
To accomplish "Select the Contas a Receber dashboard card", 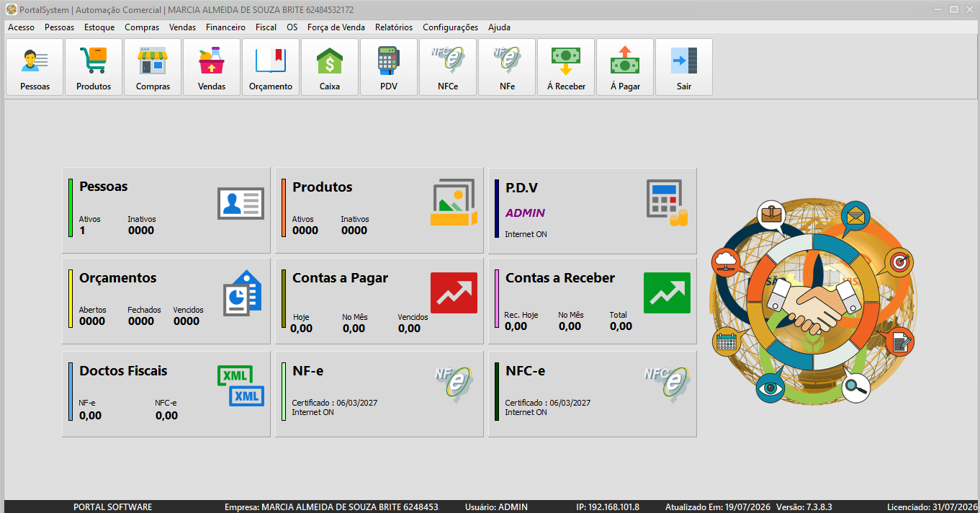I will [593, 301].
